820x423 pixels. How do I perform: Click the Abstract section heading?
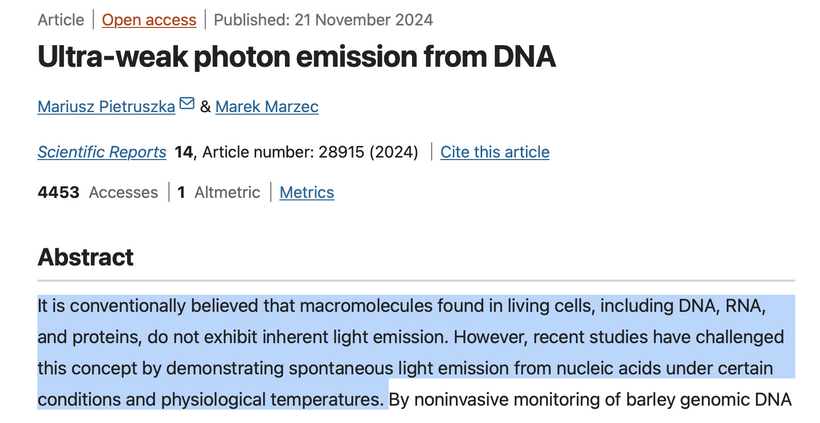(x=86, y=257)
